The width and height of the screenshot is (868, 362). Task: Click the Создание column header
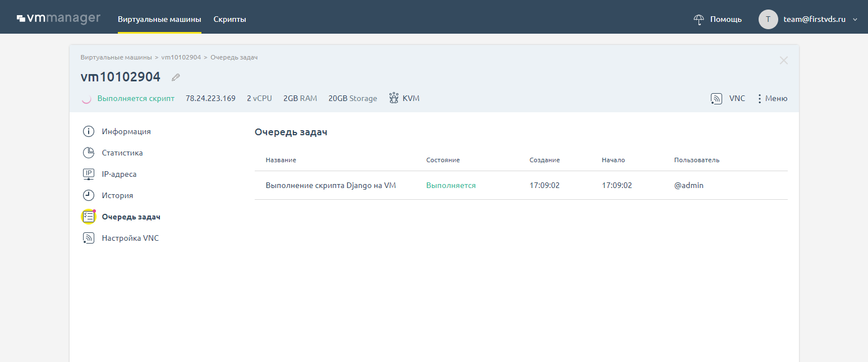coord(544,160)
